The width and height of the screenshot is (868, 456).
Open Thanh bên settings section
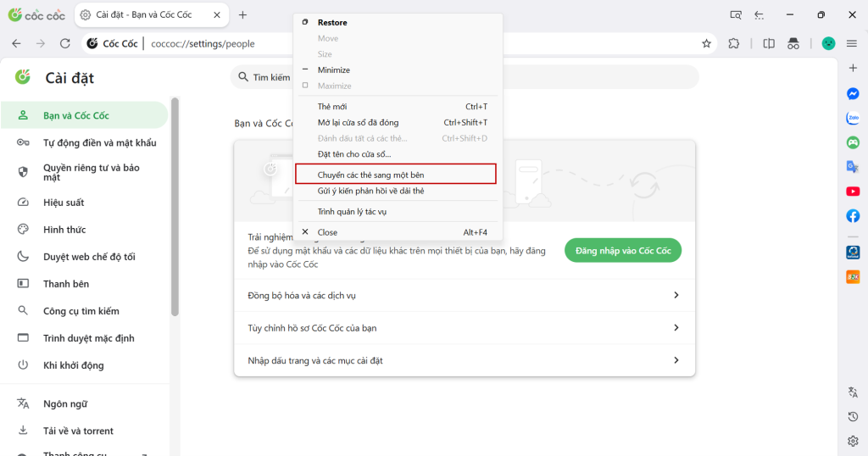(84, 284)
